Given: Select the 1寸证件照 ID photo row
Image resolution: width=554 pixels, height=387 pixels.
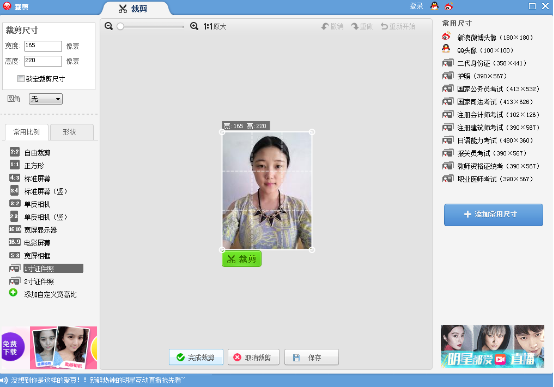Looking at the screenshot, I should click(x=46, y=269).
